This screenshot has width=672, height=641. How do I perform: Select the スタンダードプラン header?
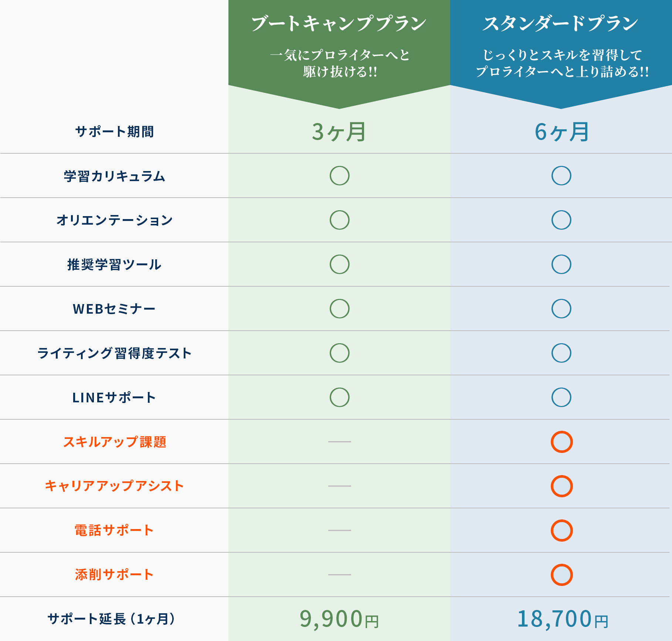point(561,24)
